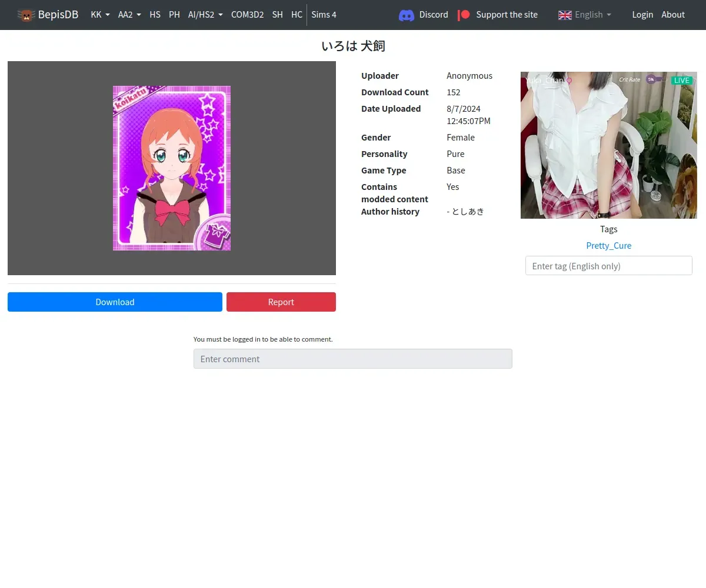706x588 pixels.
Task: Click the UK flag language icon
Action: click(565, 15)
